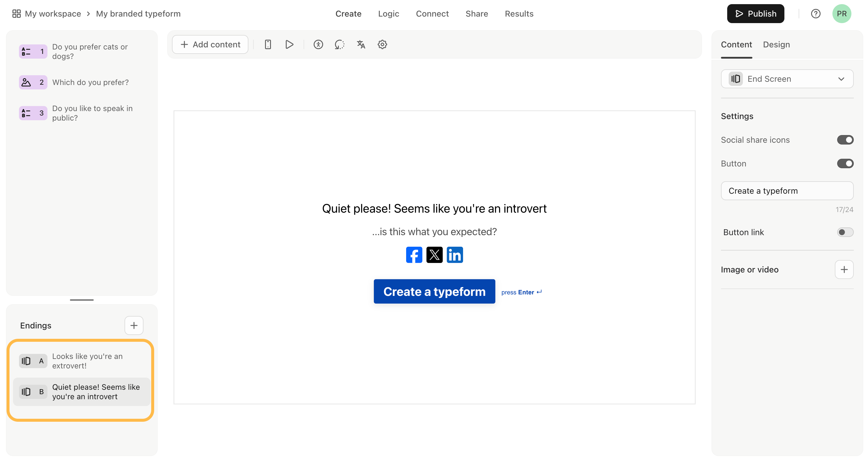Select ending Quiet please! Seems like you're an introvert
This screenshot has width=868, height=462.
[82, 392]
